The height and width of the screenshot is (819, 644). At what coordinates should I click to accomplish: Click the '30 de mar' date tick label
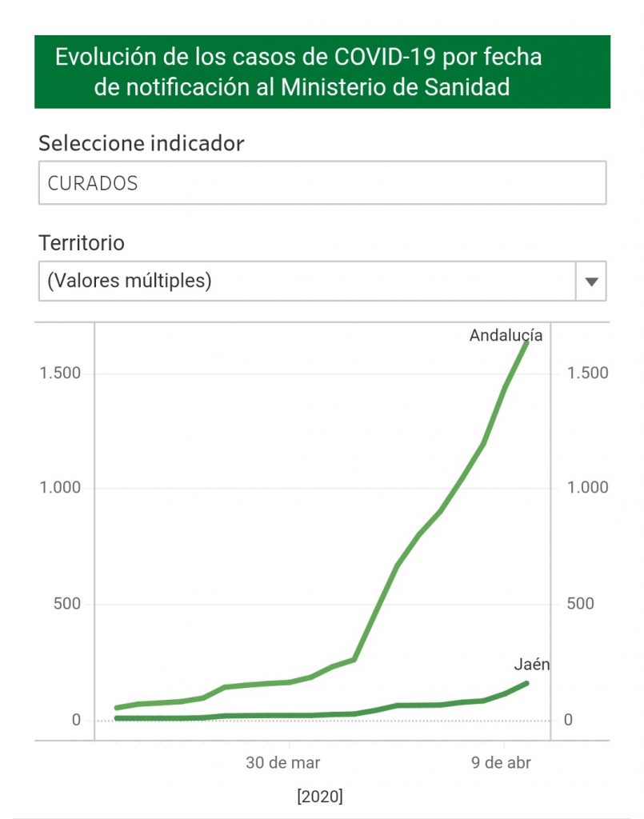tap(282, 763)
